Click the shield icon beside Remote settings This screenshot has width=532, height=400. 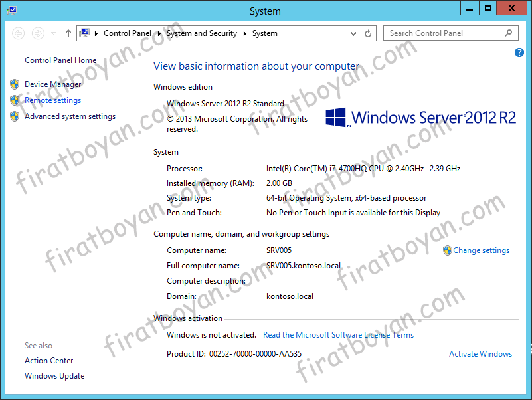[15, 100]
